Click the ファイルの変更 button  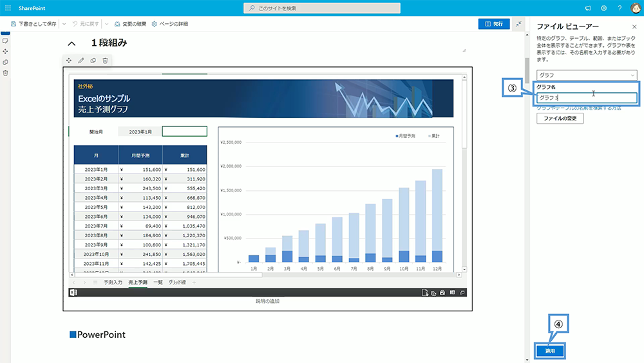560,119
